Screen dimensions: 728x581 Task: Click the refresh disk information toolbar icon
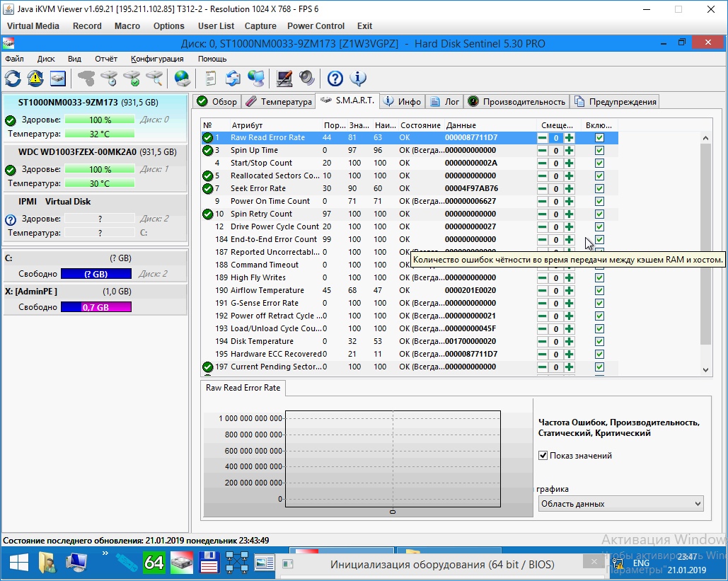click(13, 79)
